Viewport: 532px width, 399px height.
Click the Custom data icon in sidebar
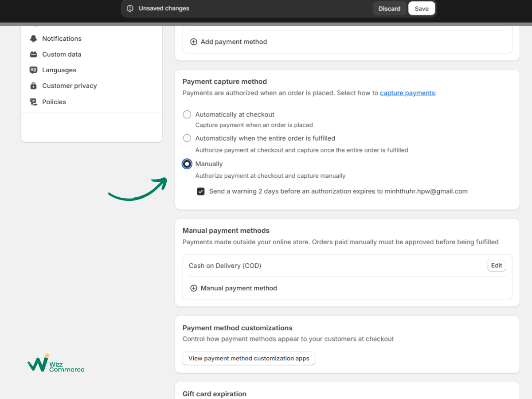(x=33, y=55)
